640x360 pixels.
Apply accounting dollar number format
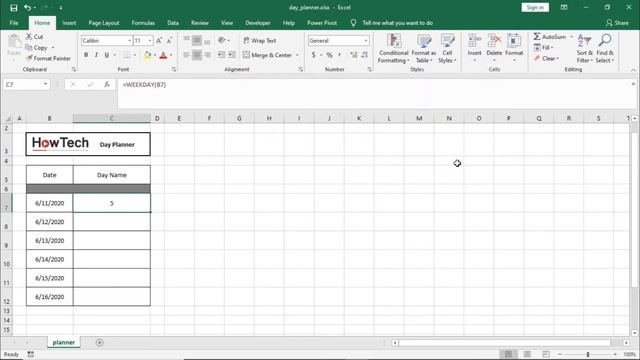pyautogui.click(x=313, y=55)
